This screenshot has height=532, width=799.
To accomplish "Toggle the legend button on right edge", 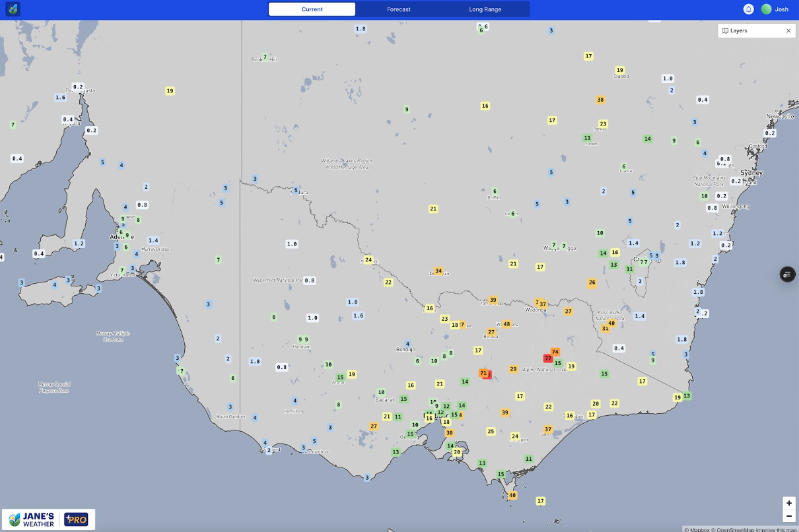I will point(787,275).
